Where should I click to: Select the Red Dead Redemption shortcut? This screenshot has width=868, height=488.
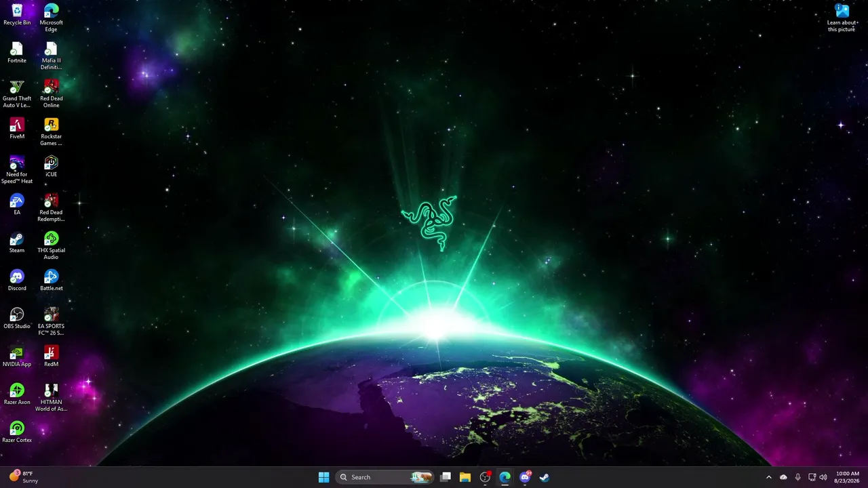click(x=51, y=208)
